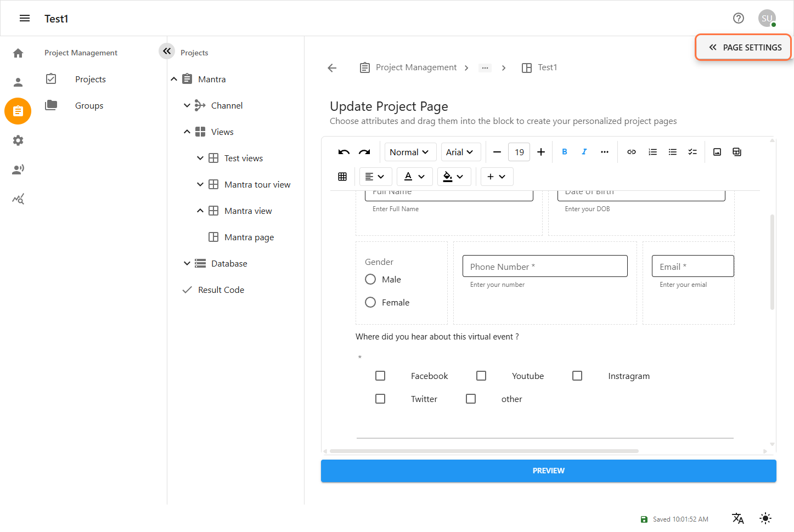Screen dimensions: 794x532
Task: Open the Normal paragraph style dropdown
Action: [409, 152]
